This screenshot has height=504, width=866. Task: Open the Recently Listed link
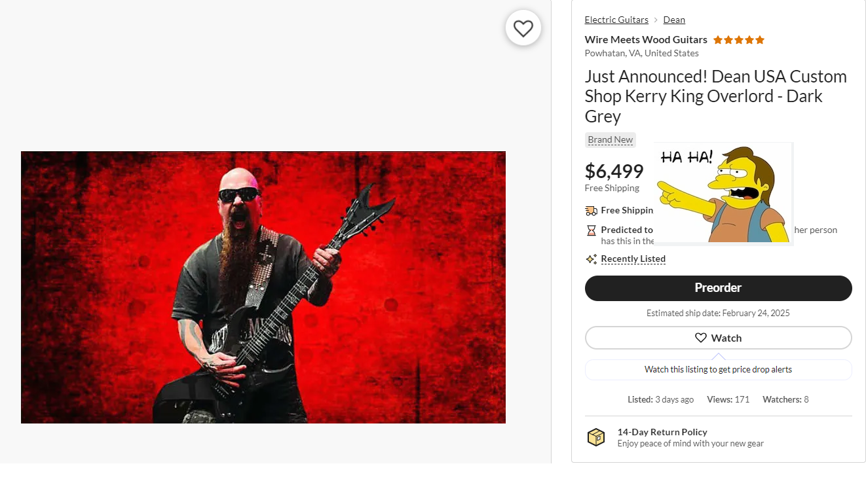(x=633, y=259)
